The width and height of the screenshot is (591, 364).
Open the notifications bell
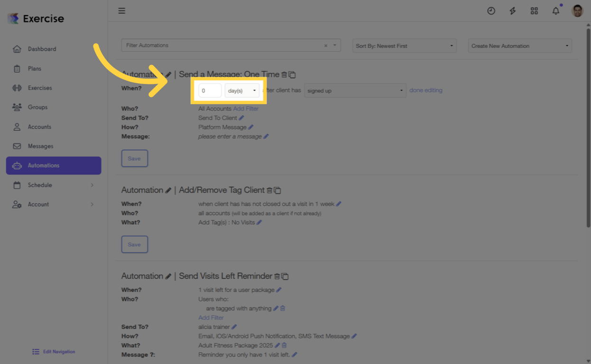(555, 10)
